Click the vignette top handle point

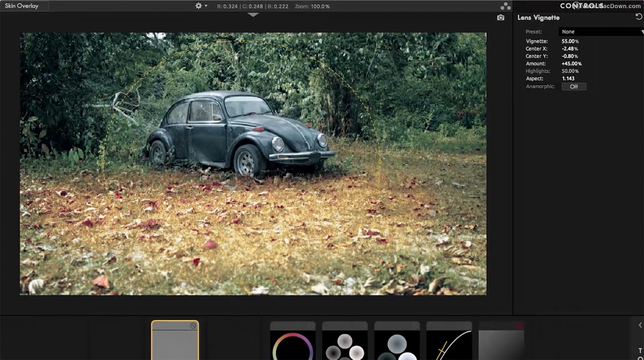pyautogui.click(x=242, y=41)
